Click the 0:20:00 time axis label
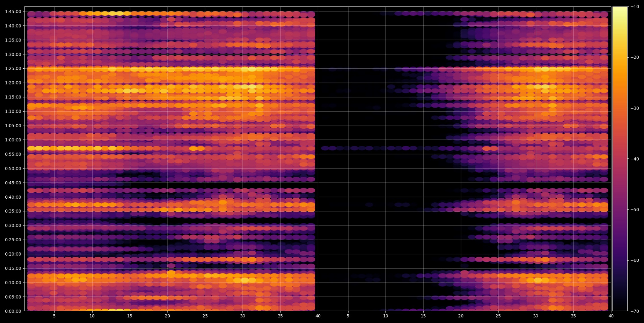644x323 pixels. point(13,254)
